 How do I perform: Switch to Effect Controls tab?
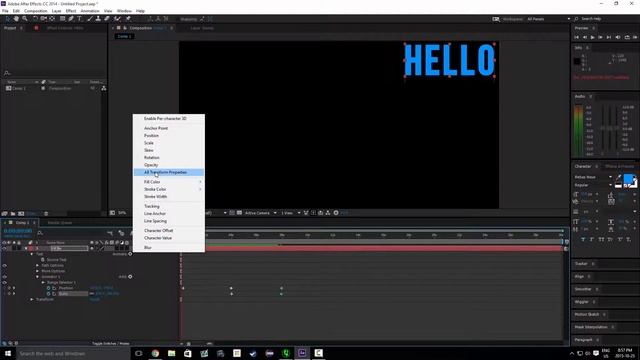coord(65,28)
